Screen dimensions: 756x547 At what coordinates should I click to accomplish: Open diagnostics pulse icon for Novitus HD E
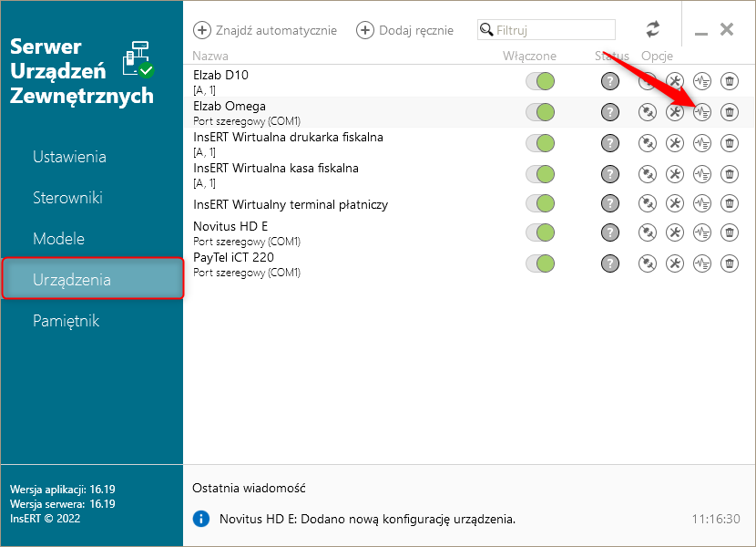[x=702, y=232]
